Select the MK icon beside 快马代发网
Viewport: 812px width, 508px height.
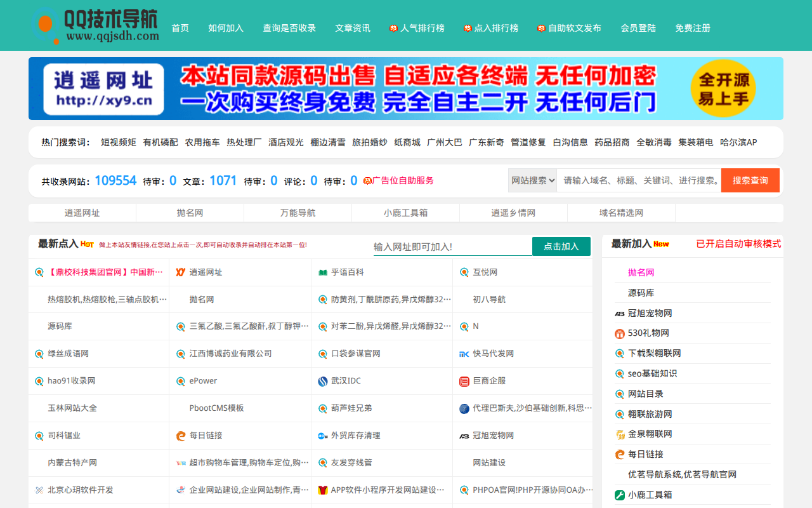462,354
